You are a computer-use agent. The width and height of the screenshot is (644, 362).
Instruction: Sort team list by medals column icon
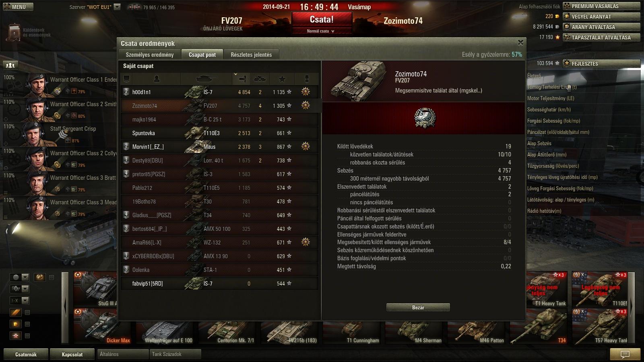[x=306, y=78]
